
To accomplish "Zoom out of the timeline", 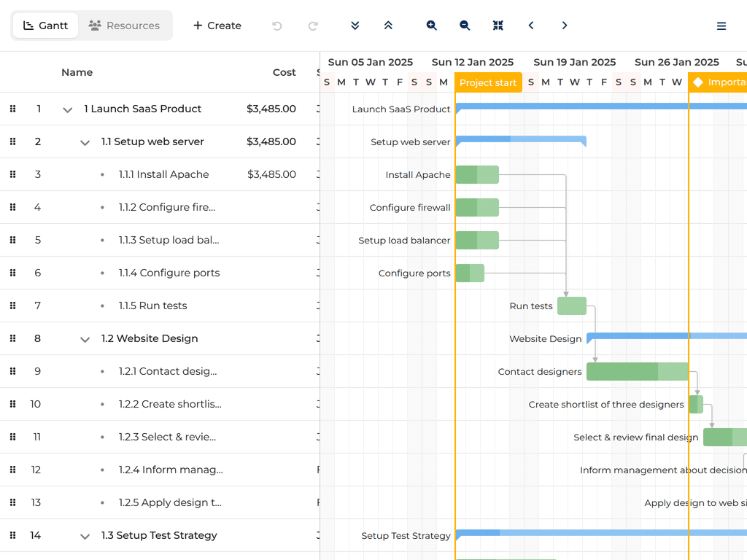I will [465, 26].
